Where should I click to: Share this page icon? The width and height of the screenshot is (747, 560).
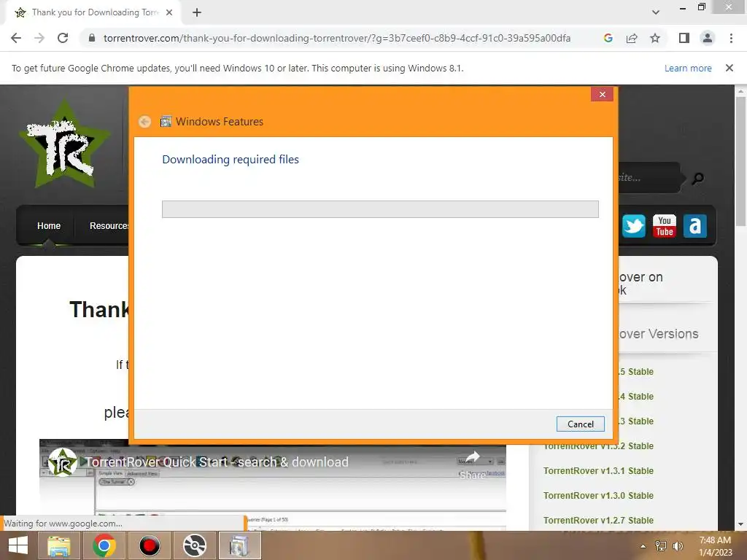point(632,38)
